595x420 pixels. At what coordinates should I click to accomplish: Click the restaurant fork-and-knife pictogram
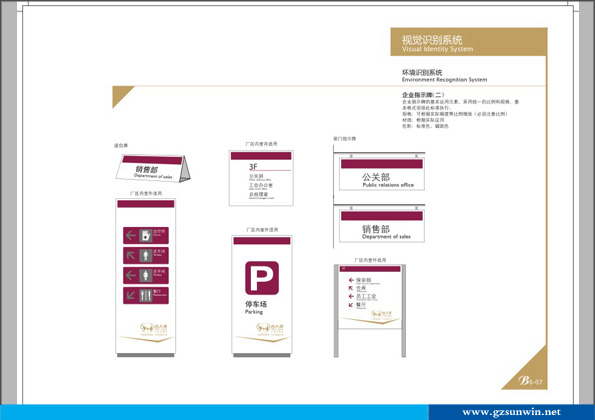[146, 296]
